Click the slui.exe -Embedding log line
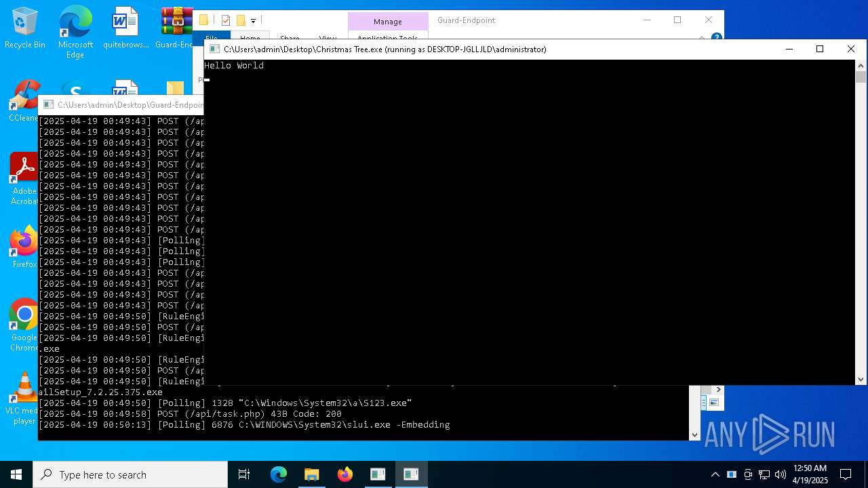The width and height of the screenshot is (868, 488). [244, 425]
